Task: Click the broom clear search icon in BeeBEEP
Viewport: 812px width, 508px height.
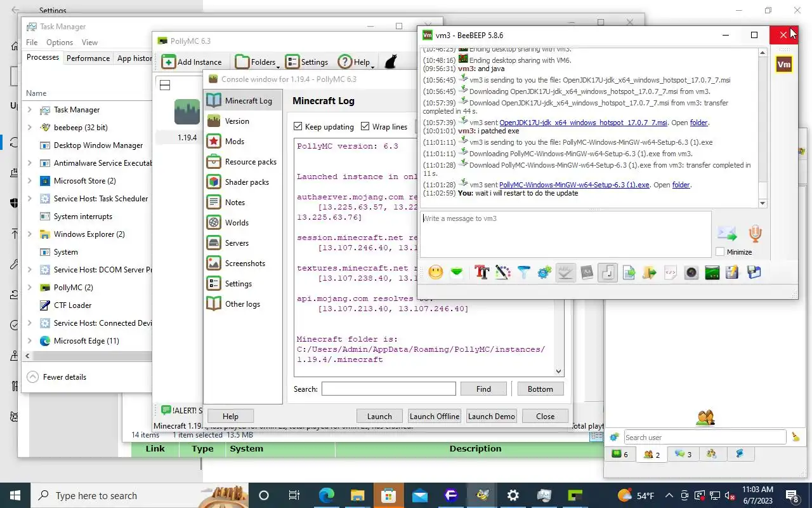Action: 796,437
